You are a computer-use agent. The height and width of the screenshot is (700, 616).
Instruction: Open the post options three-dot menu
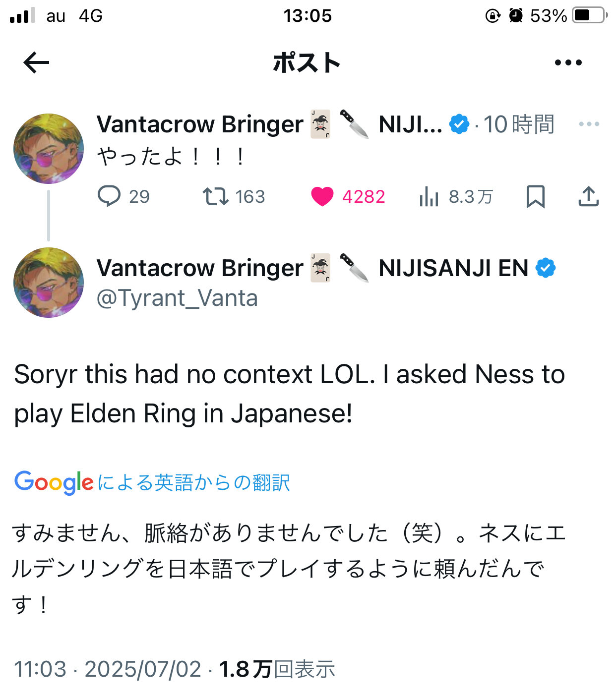click(568, 63)
